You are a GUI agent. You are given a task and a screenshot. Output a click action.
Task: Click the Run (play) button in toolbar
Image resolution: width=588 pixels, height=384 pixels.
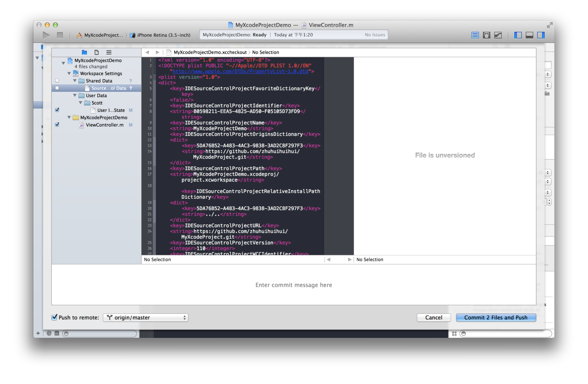tap(46, 35)
